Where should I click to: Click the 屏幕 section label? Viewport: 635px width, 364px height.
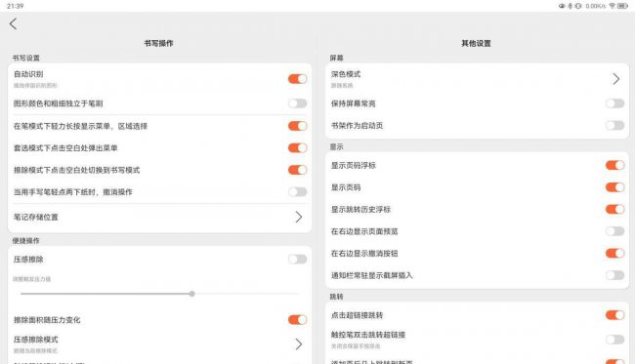pos(336,58)
